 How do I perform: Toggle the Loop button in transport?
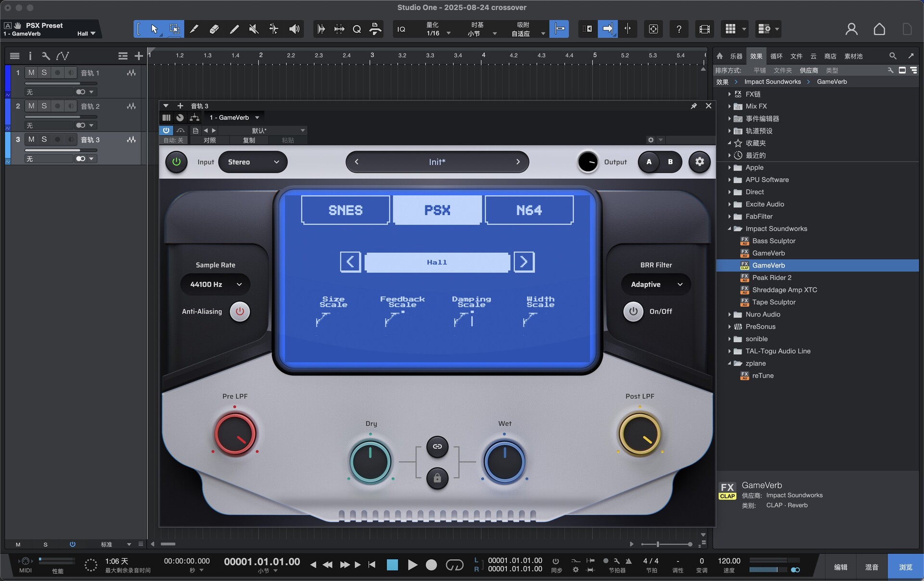coord(454,565)
